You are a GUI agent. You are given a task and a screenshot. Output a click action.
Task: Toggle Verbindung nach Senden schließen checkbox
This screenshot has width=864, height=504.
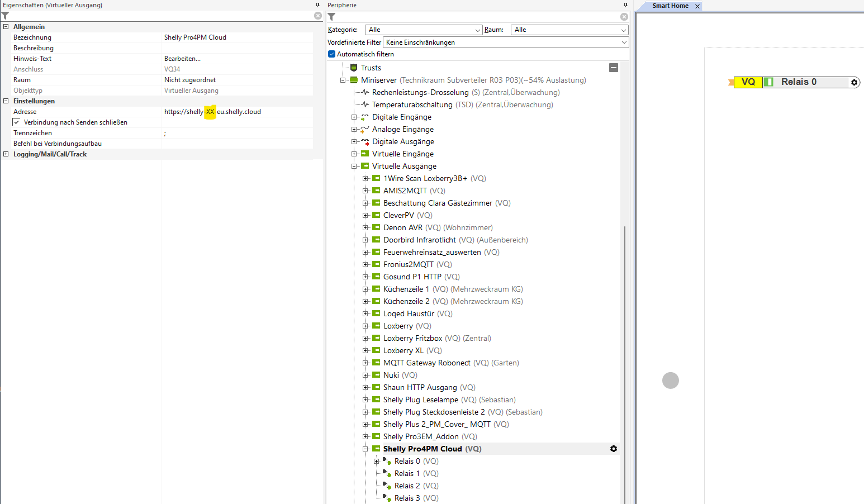(17, 122)
